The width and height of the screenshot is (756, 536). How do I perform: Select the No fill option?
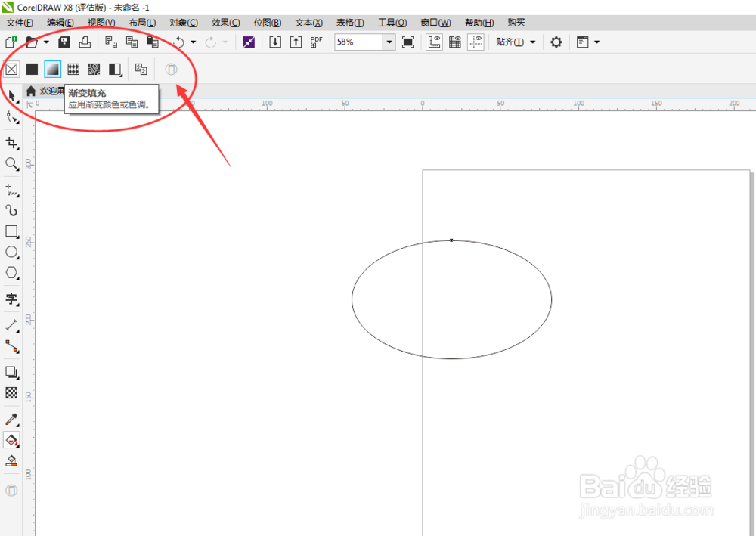point(11,70)
